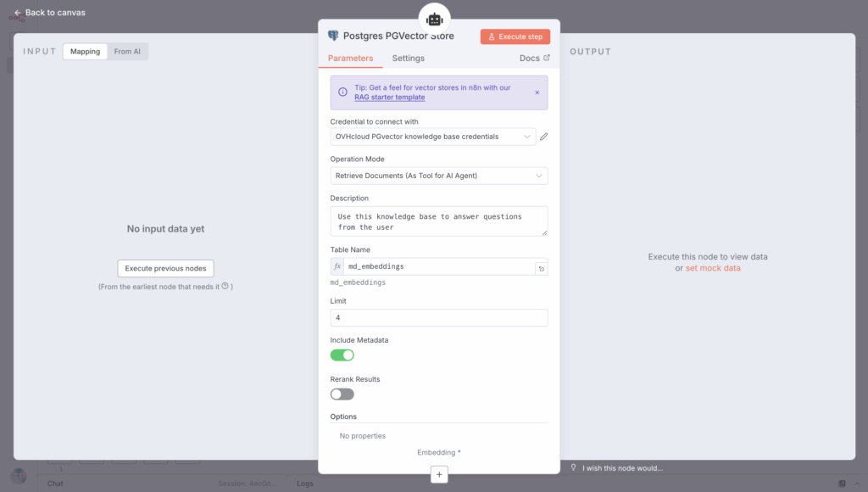Enable the Rerank Results toggle
The image size is (868, 492).
tap(342, 394)
